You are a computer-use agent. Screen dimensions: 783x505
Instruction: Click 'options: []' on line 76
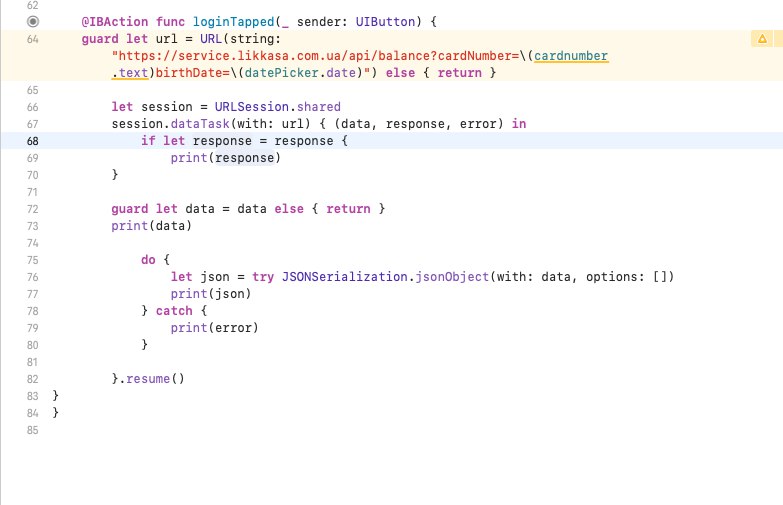[626, 277]
